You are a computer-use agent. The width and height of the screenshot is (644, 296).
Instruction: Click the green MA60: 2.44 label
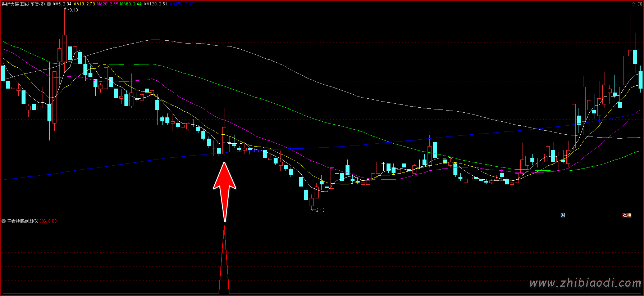131,4
